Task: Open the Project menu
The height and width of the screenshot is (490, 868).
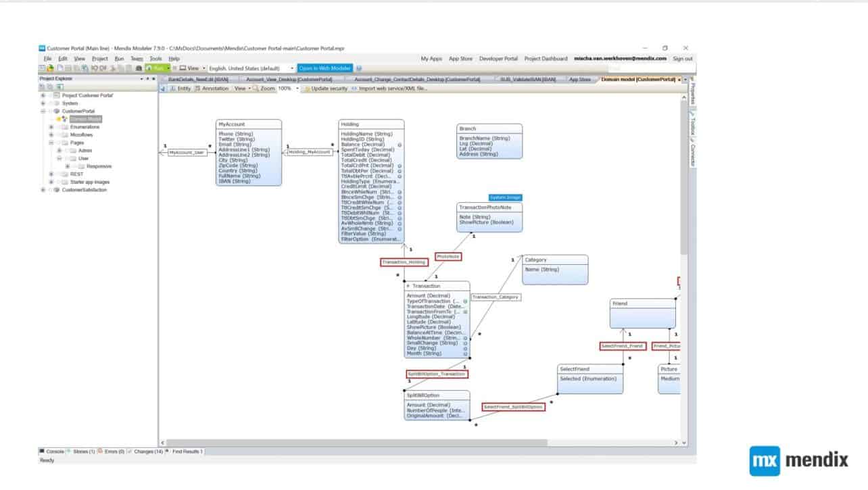Action: click(x=99, y=59)
